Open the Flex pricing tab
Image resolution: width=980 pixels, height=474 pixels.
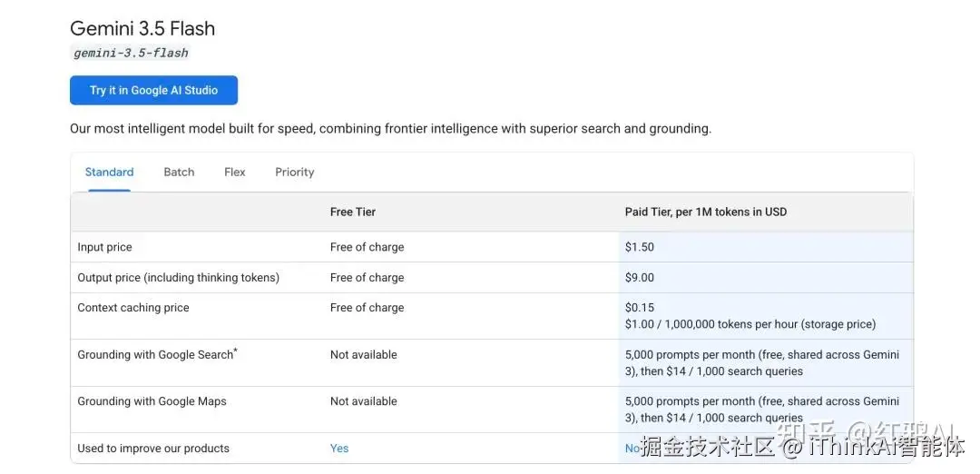234,172
